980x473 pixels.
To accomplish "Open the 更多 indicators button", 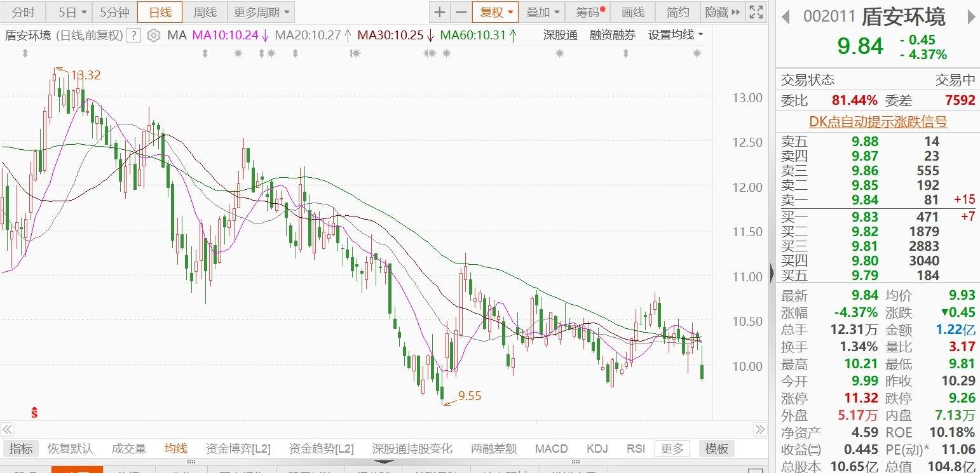I will click(672, 449).
